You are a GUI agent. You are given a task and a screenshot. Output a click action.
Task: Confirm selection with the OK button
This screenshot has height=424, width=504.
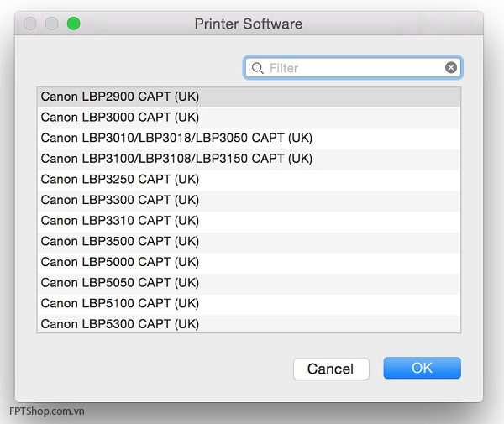(x=422, y=368)
